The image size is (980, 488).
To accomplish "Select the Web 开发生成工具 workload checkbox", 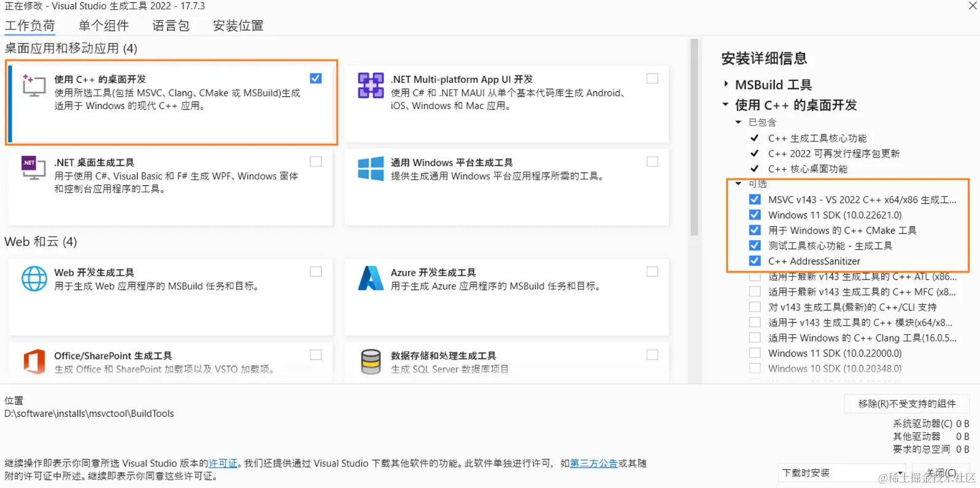I will pyautogui.click(x=315, y=272).
